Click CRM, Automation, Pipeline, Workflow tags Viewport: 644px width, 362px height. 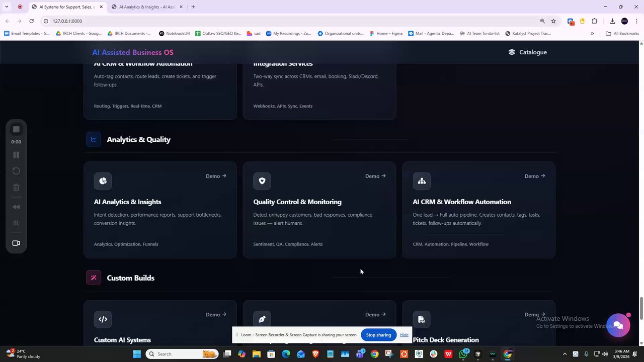pos(450,244)
